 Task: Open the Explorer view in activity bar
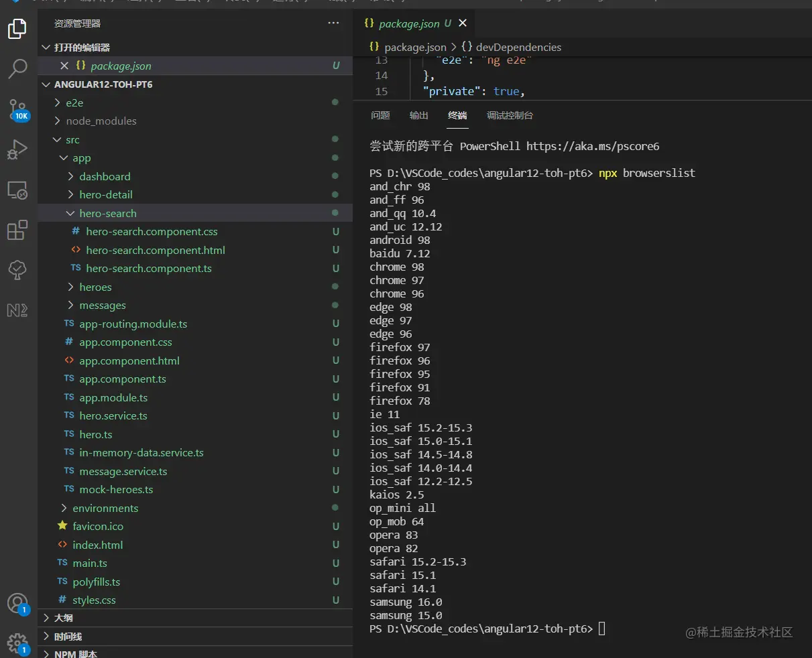coord(17,29)
